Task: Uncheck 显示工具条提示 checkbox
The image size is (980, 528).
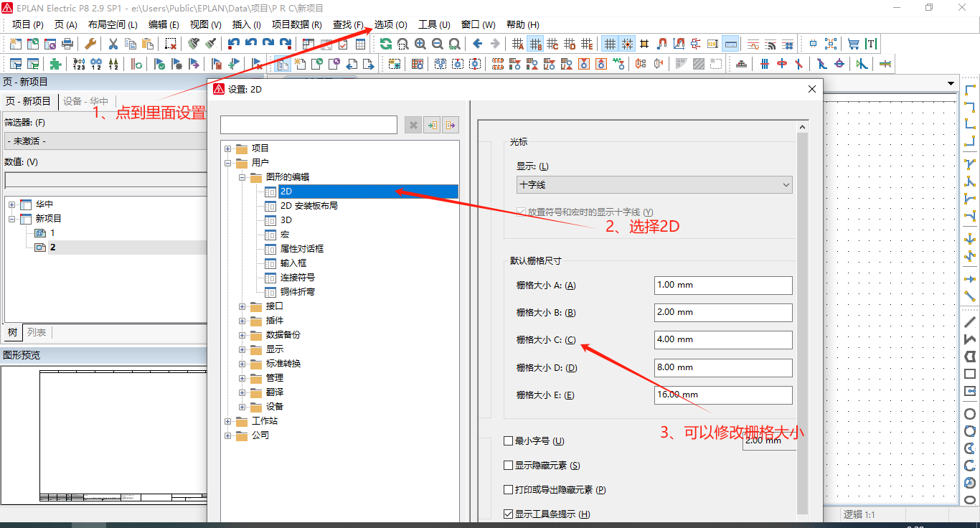Action: coord(509,514)
